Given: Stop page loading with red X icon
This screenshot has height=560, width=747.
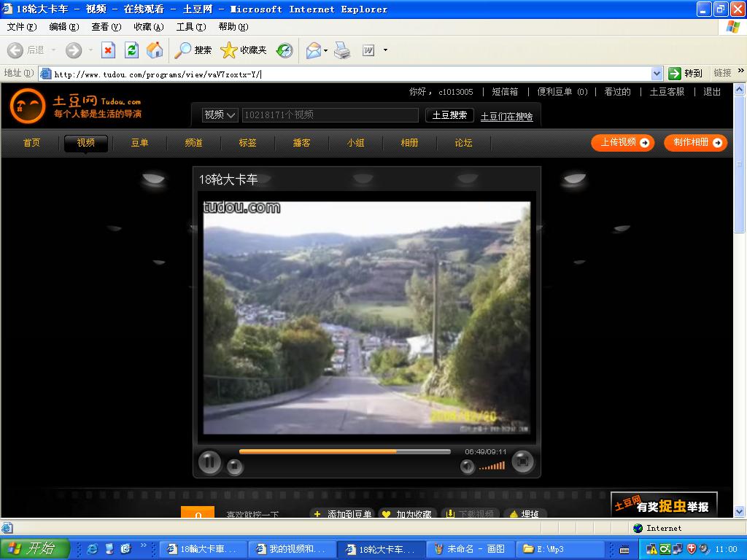Looking at the screenshot, I should click(108, 50).
